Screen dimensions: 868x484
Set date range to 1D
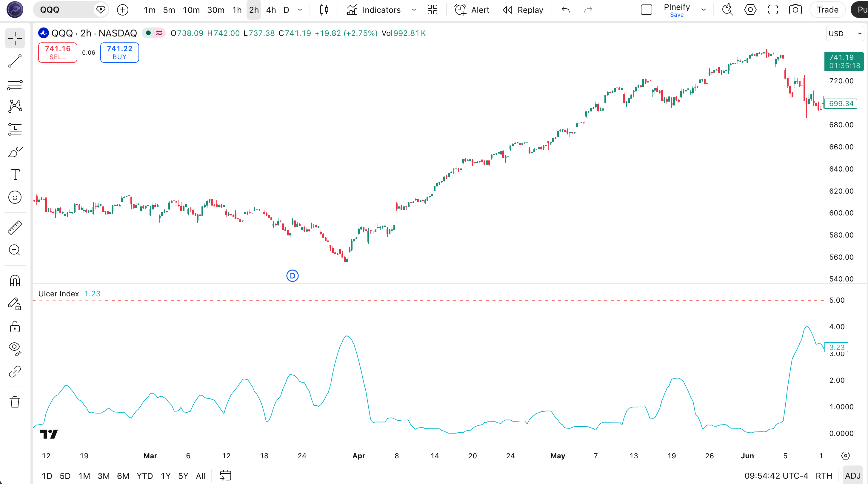[x=47, y=476]
